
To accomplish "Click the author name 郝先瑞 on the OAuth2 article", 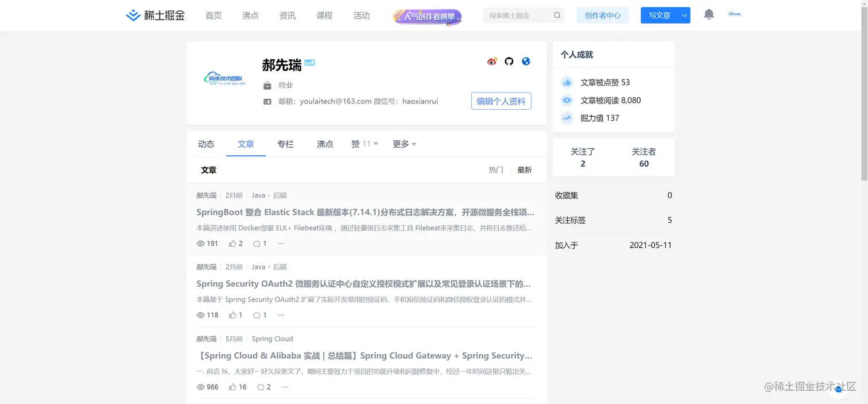I will tap(206, 267).
